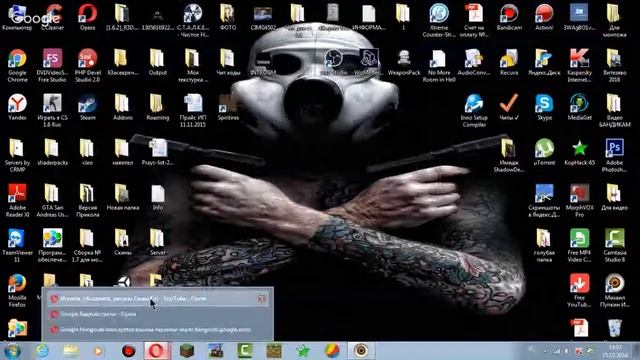
Task: Select the Recycle Bin on the desktop
Action: (x=614, y=328)
